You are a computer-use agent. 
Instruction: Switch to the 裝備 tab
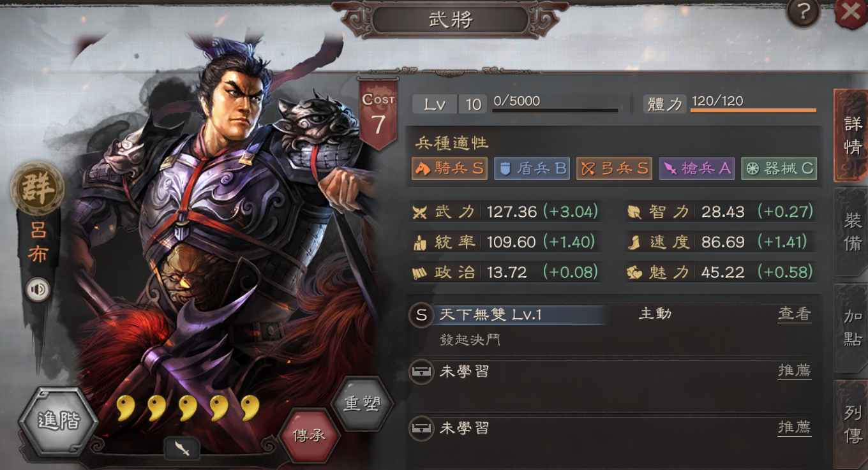point(852,232)
